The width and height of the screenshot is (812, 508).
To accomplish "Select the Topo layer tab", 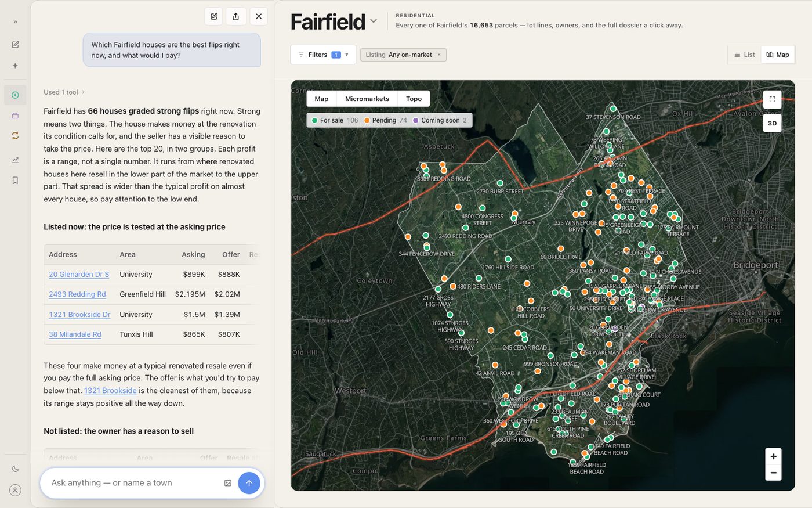I will (x=414, y=99).
